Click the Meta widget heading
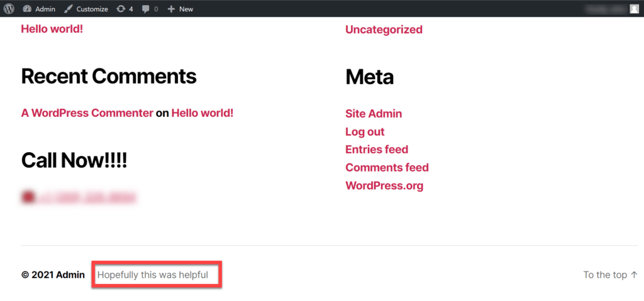 pyautogui.click(x=369, y=77)
